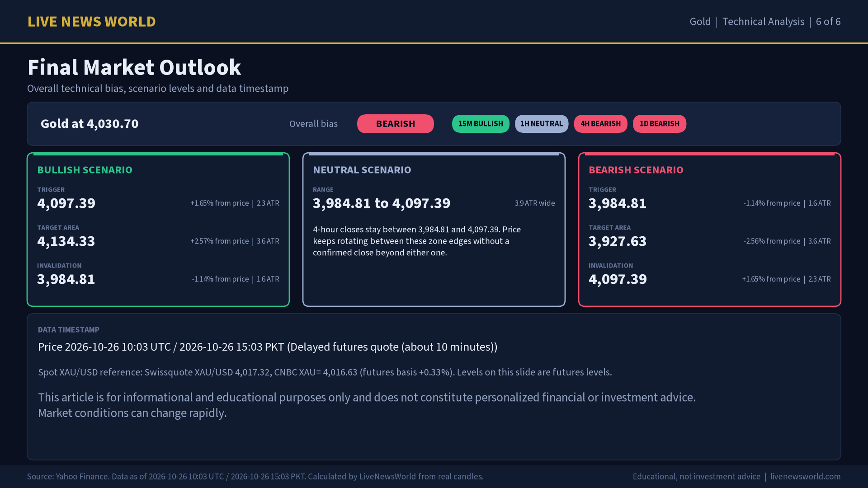Click the Spot XAU/USD reference line

[x=325, y=372]
